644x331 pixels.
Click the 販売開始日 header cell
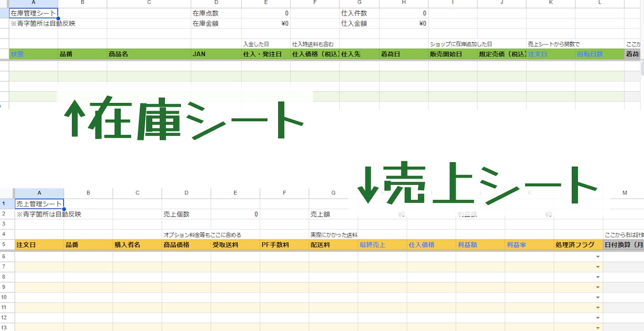click(x=452, y=54)
